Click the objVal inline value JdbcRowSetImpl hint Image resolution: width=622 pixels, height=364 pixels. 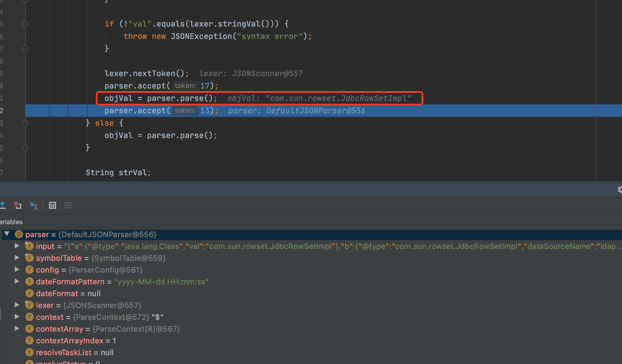[x=319, y=98]
